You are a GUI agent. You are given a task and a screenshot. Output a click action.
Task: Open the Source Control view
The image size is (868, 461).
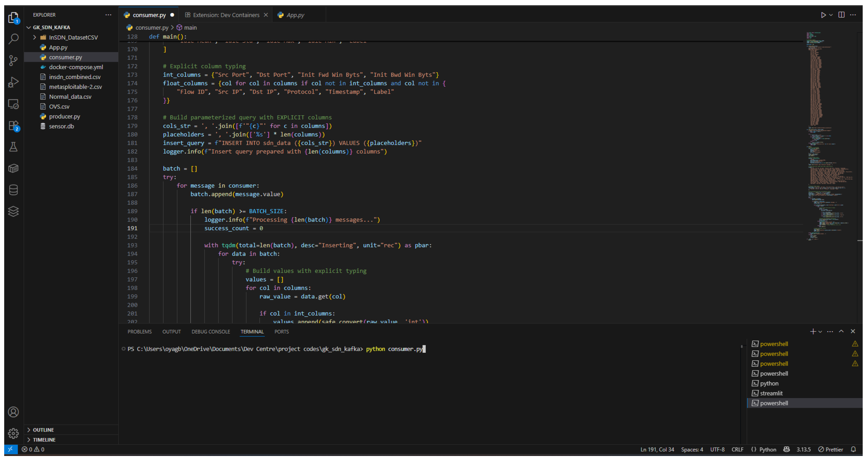(13, 60)
